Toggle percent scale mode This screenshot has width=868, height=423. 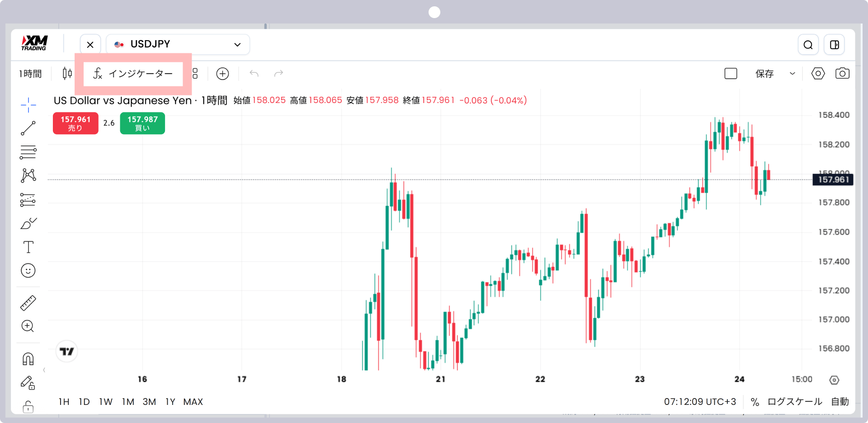[755, 402]
